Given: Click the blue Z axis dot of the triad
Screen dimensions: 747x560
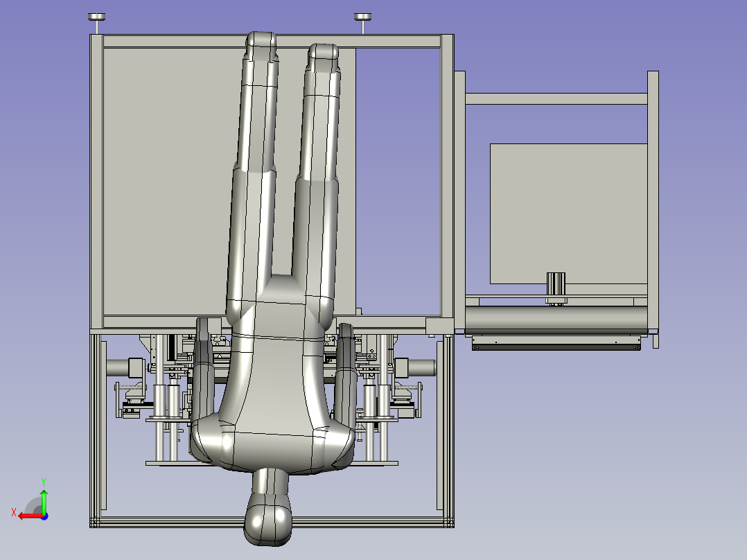Looking at the screenshot, I should (45, 516).
